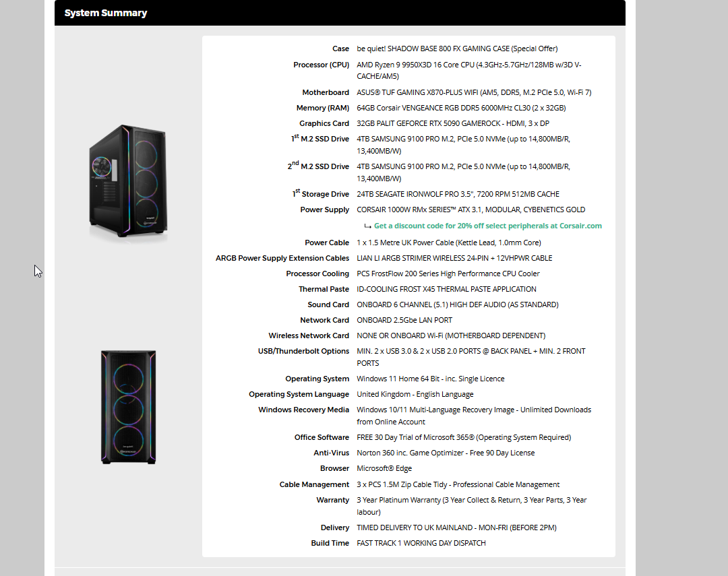Click the front-view case image

coord(129,407)
